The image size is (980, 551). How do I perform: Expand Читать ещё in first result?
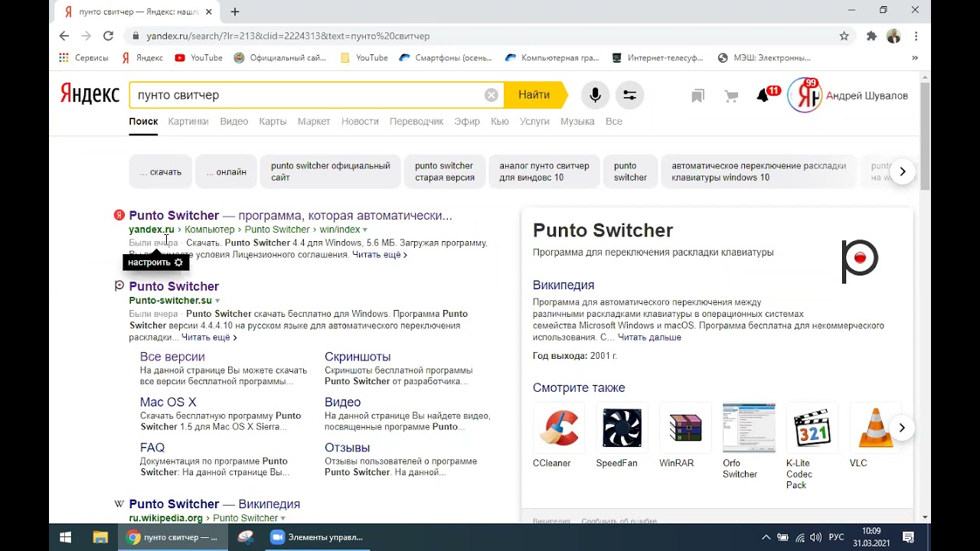coord(380,255)
